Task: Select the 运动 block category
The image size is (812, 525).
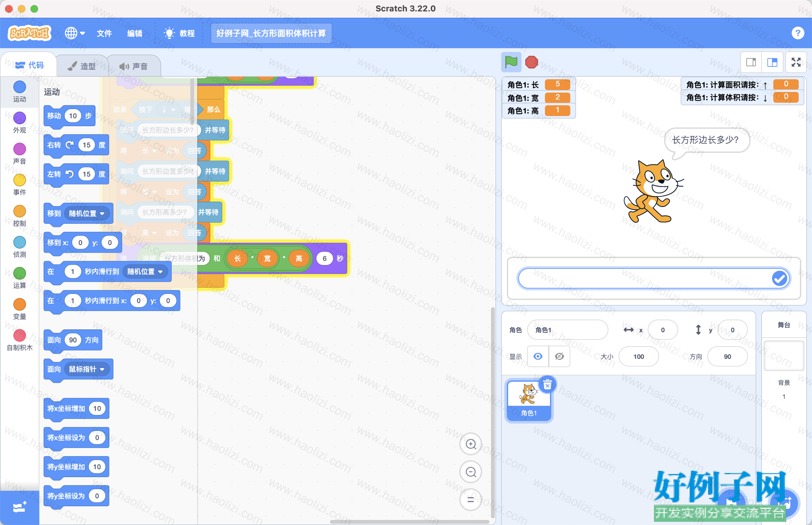Action: pos(19,92)
